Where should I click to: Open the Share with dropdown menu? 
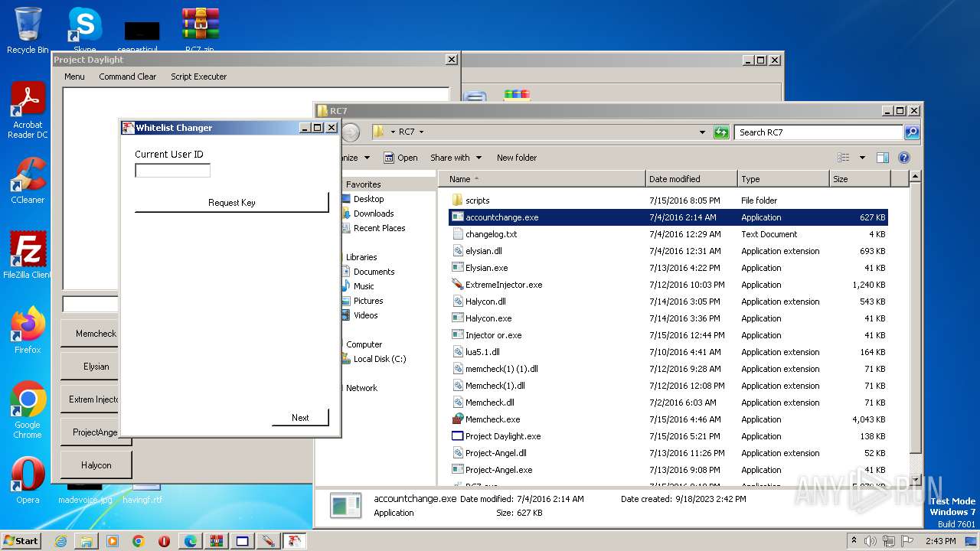click(456, 158)
